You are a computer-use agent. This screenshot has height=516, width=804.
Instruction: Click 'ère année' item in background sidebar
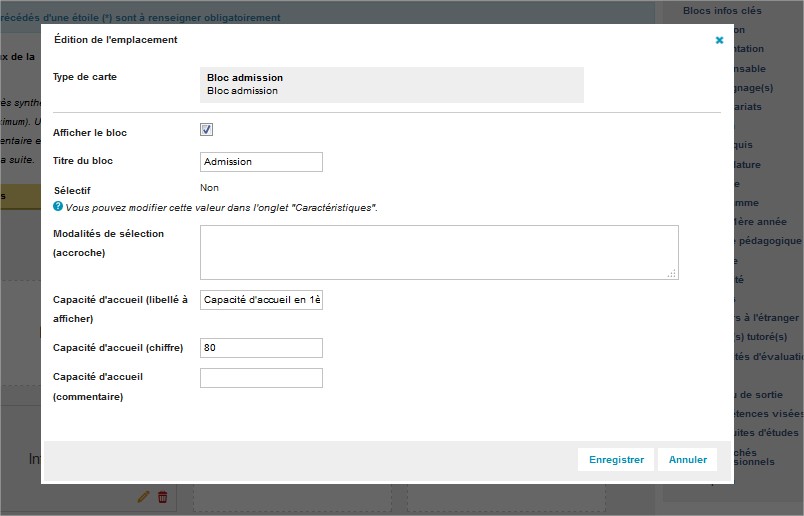pos(760,222)
